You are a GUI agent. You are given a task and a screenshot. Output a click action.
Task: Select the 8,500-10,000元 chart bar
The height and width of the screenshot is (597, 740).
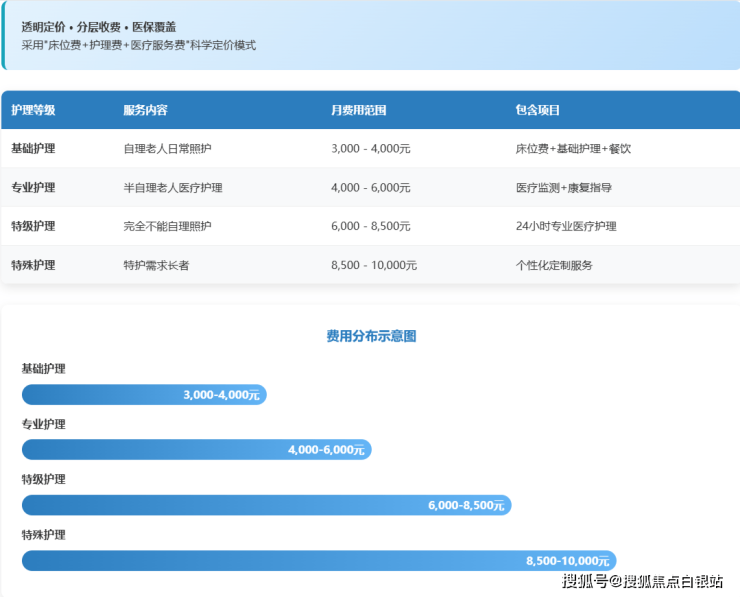pos(319,561)
